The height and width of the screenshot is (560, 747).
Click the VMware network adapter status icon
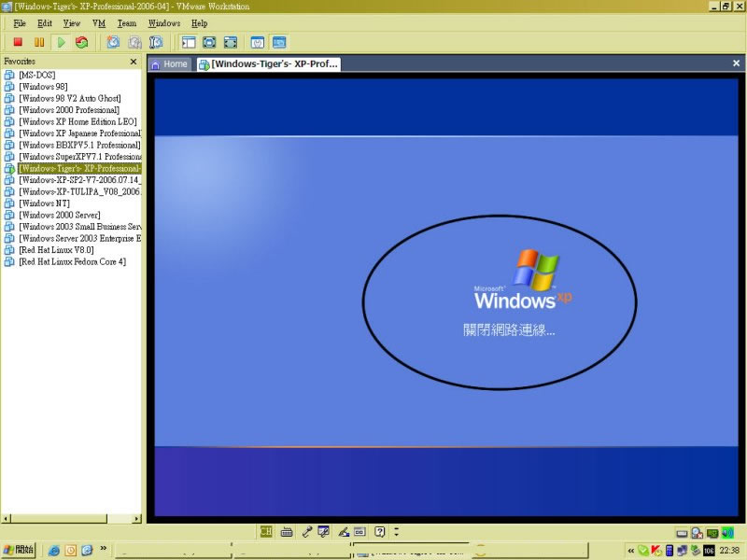pyautogui.click(x=712, y=533)
